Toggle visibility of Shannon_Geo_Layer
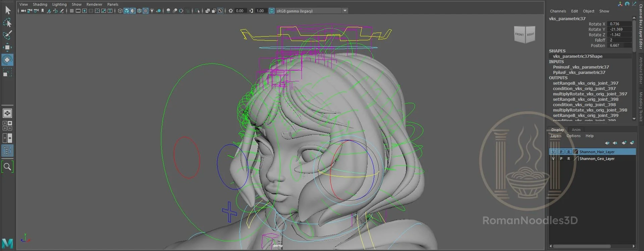This screenshot has height=251, width=644. [553, 159]
